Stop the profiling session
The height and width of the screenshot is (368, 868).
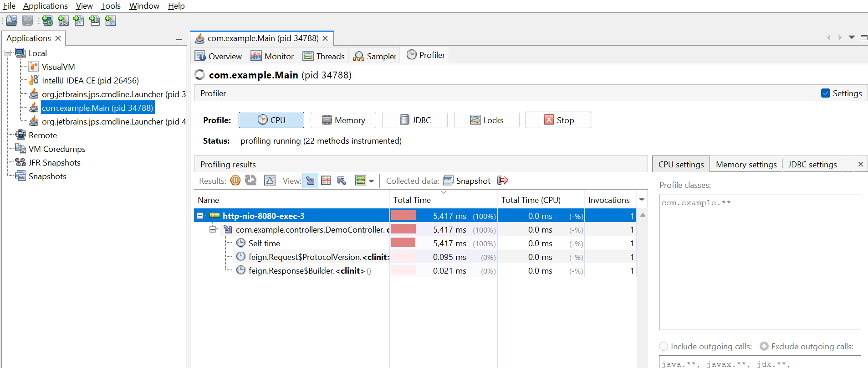click(x=558, y=120)
